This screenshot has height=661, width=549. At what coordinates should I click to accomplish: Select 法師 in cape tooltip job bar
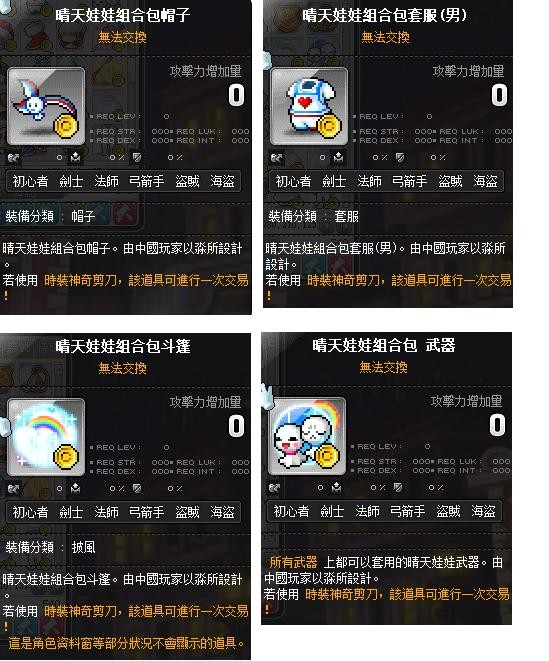(106, 513)
